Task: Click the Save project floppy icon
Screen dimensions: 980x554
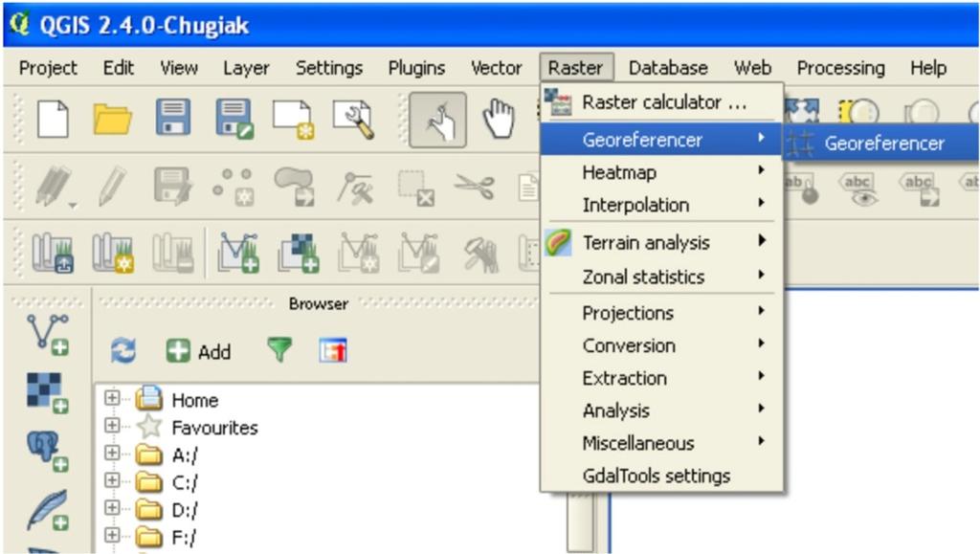Action: coord(173,117)
